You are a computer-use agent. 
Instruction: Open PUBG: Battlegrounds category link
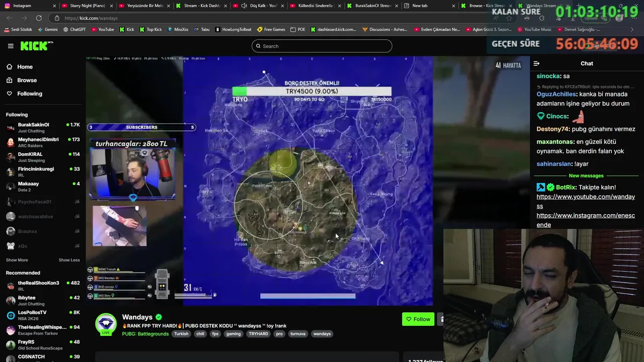[145, 334]
